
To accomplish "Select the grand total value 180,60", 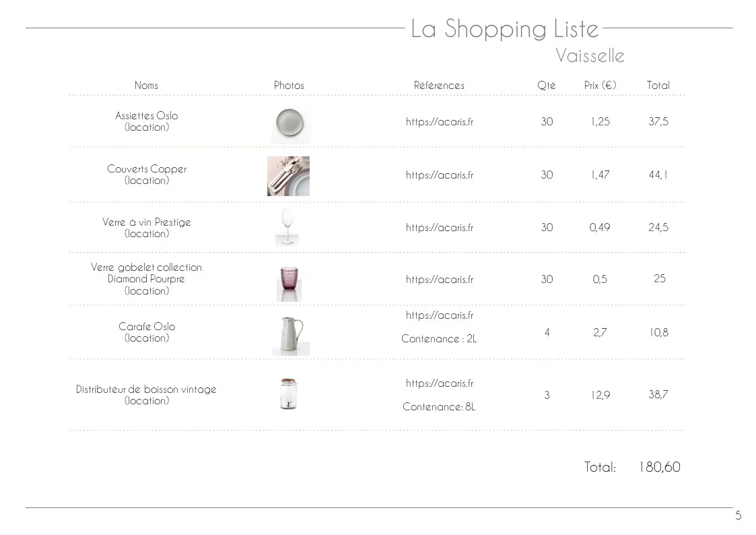I will point(659,467).
